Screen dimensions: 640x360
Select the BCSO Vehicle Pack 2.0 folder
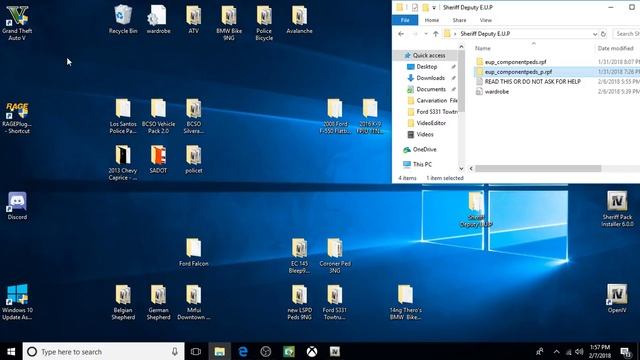pos(158,116)
